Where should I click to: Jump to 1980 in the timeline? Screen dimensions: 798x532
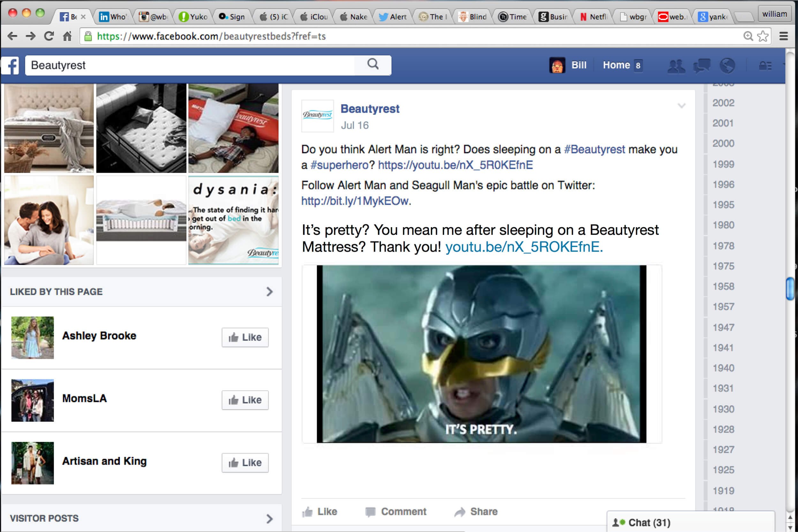click(x=723, y=225)
